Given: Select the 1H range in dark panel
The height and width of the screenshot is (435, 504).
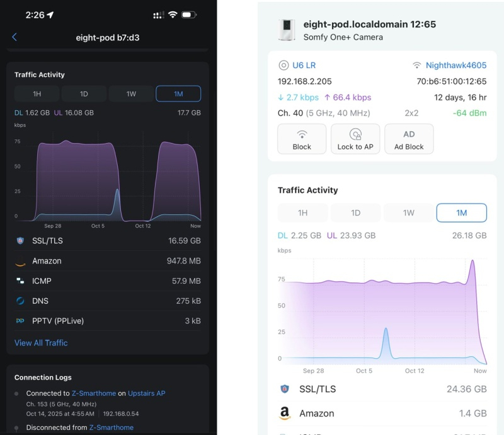Looking at the screenshot, I should coord(37,94).
